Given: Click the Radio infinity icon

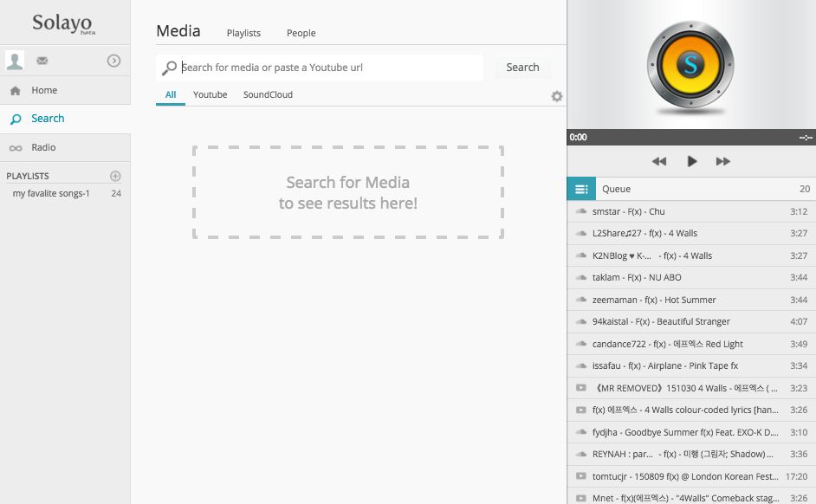Looking at the screenshot, I should point(16,148).
